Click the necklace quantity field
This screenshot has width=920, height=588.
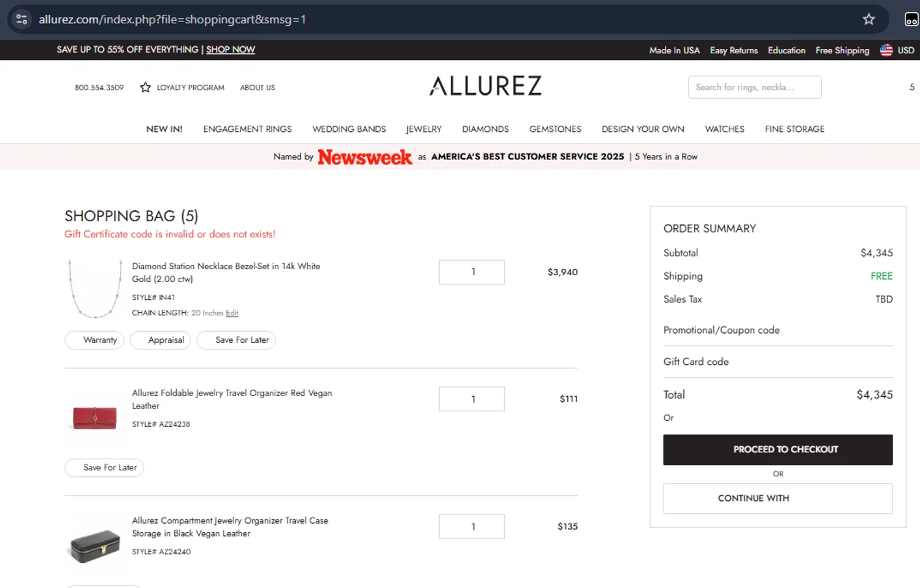(472, 272)
